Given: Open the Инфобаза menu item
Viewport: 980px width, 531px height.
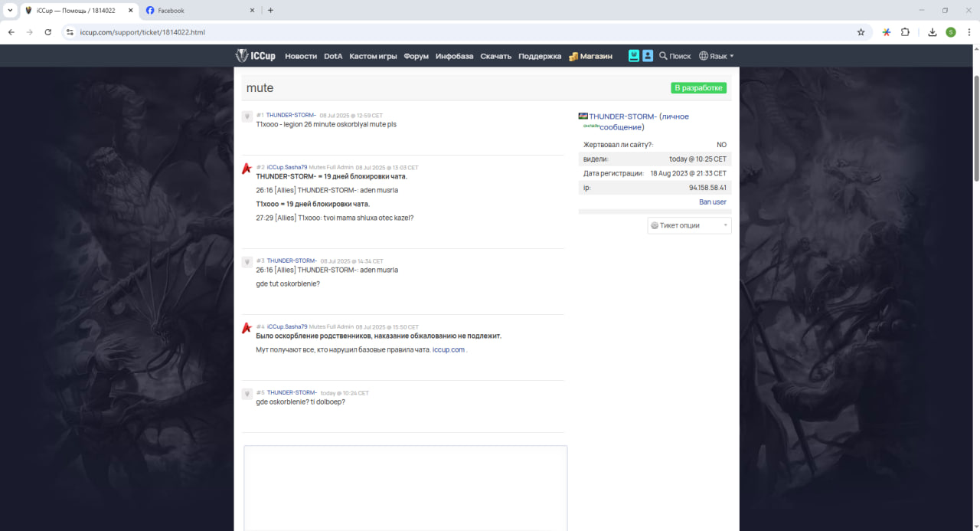Looking at the screenshot, I should coord(455,56).
